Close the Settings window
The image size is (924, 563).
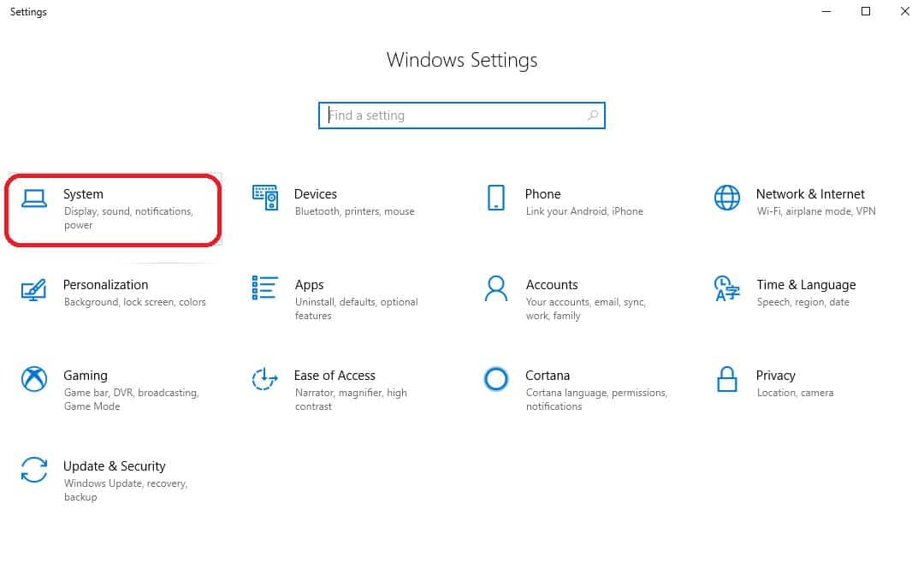tap(904, 11)
